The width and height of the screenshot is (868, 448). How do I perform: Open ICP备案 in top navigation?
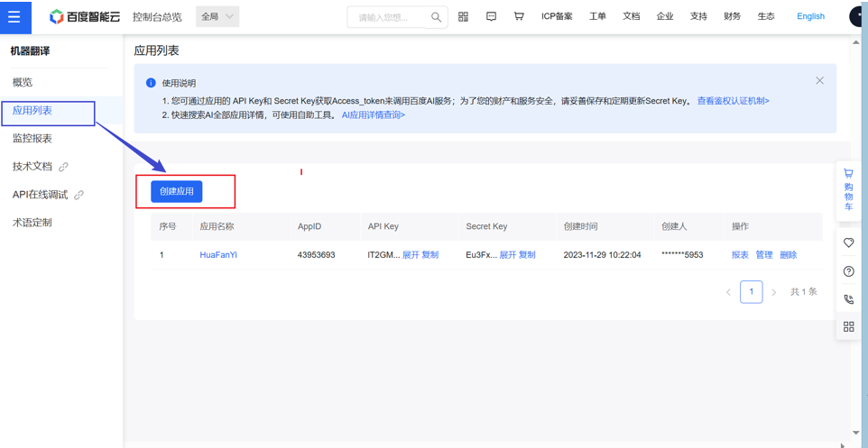pyautogui.click(x=557, y=16)
